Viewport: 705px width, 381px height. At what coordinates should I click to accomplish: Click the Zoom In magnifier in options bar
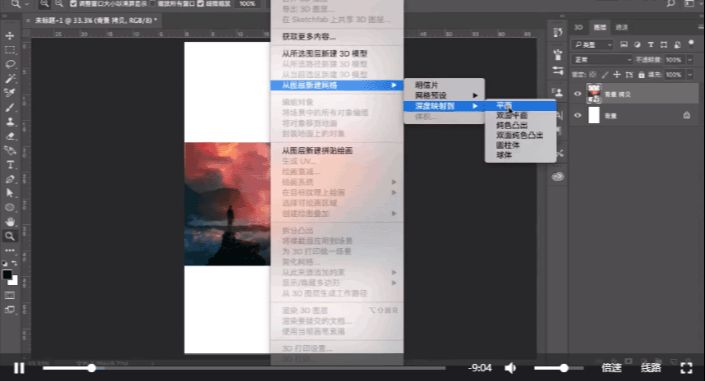pos(45,4)
